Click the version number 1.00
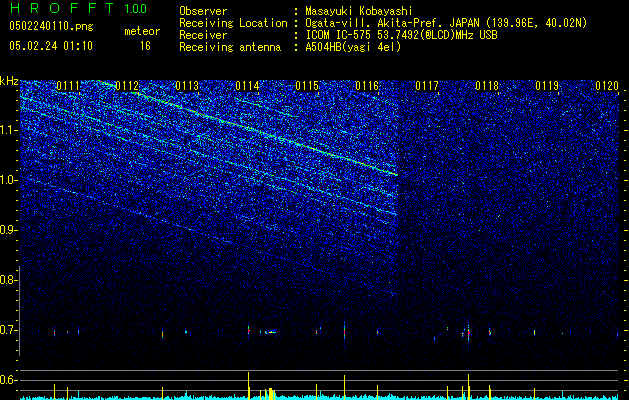This screenshot has height=400, width=629. 136,8
